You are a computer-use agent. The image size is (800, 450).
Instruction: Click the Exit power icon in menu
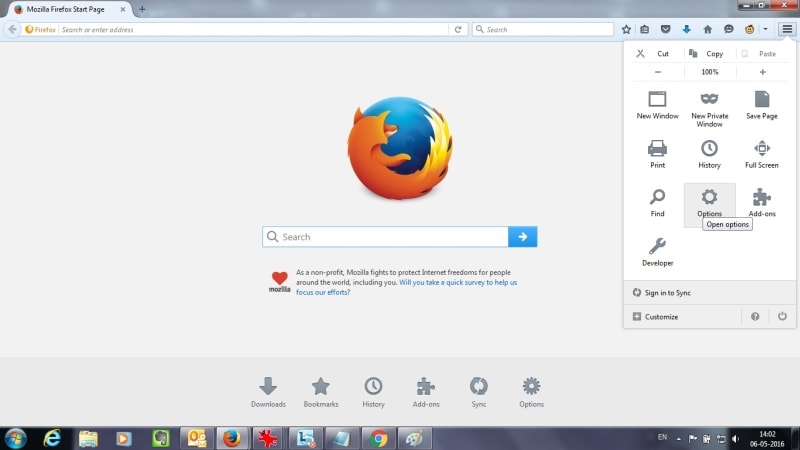(782, 316)
